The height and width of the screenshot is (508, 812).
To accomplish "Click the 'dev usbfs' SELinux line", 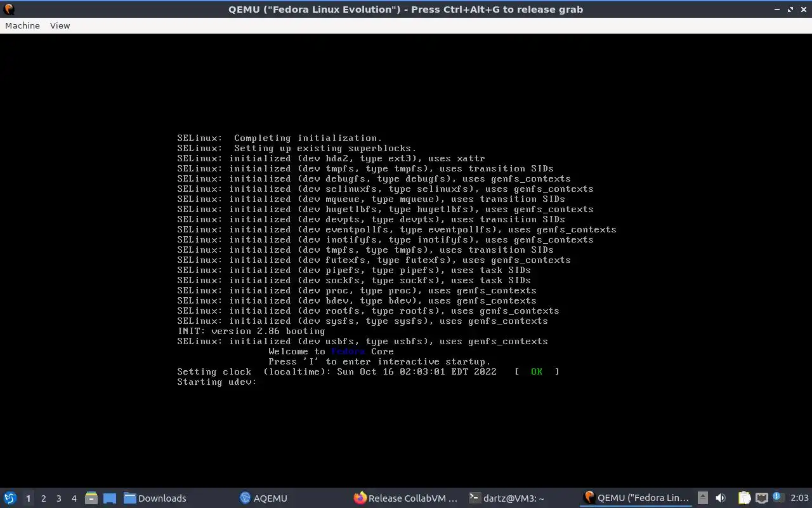I will coord(362,341).
